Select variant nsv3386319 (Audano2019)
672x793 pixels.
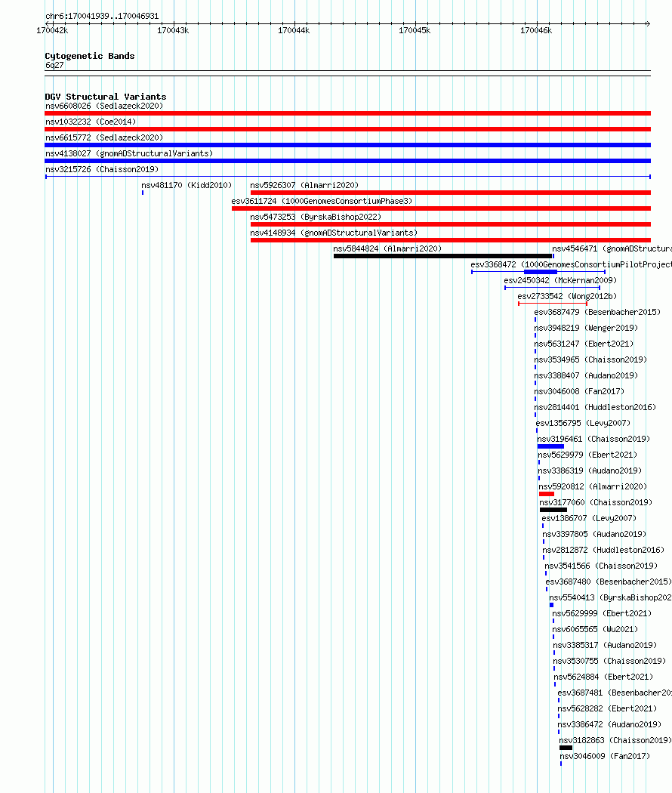[x=590, y=471]
